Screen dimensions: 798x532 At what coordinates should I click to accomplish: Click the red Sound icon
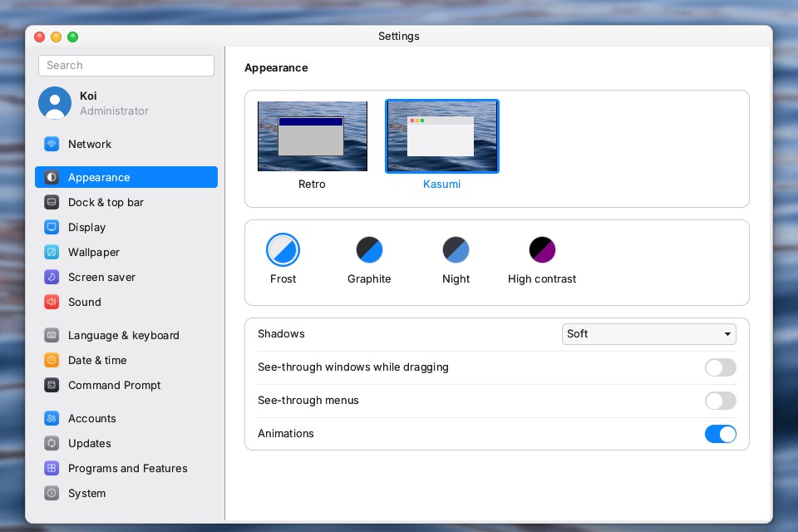click(52, 302)
